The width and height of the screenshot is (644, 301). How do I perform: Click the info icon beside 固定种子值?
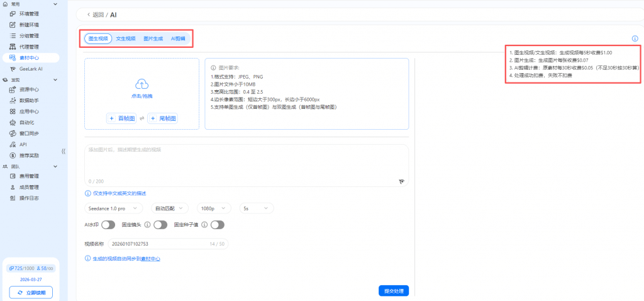click(205, 224)
